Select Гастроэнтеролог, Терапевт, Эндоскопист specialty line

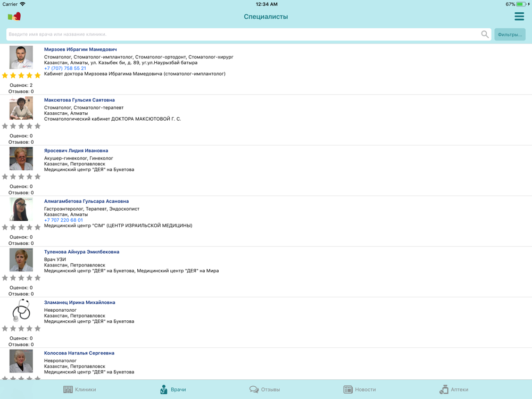click(x=92, y=209)
